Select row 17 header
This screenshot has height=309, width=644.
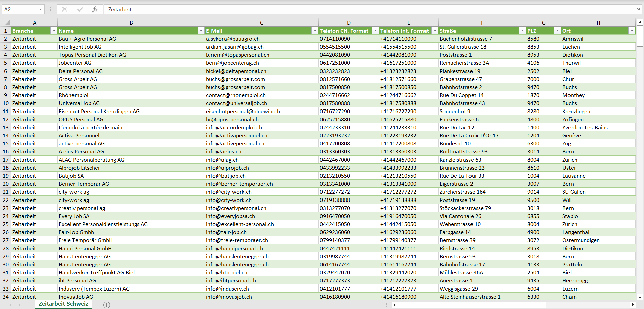tap(6, 160)
